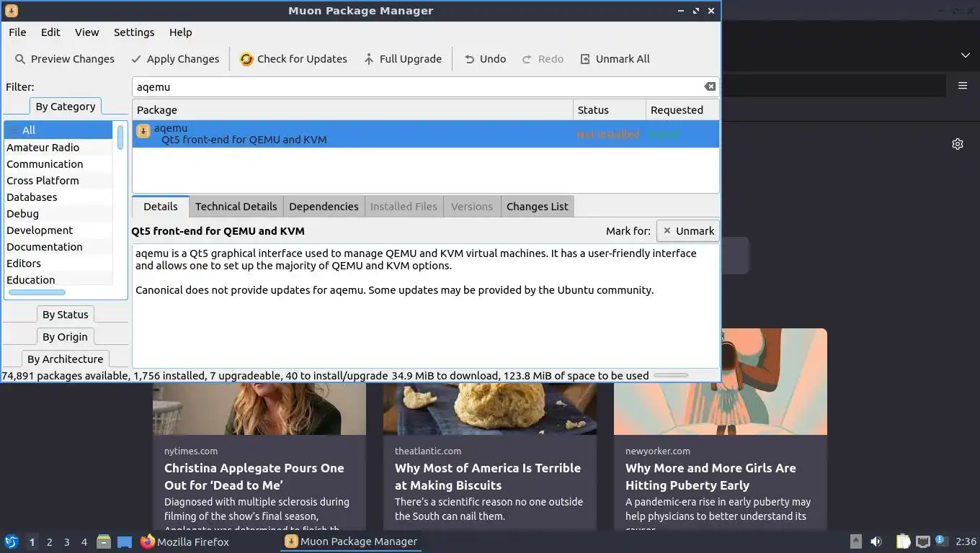Open the file manager taskbar icon
This screenshot has width=980, height=553.
point(104,541)
